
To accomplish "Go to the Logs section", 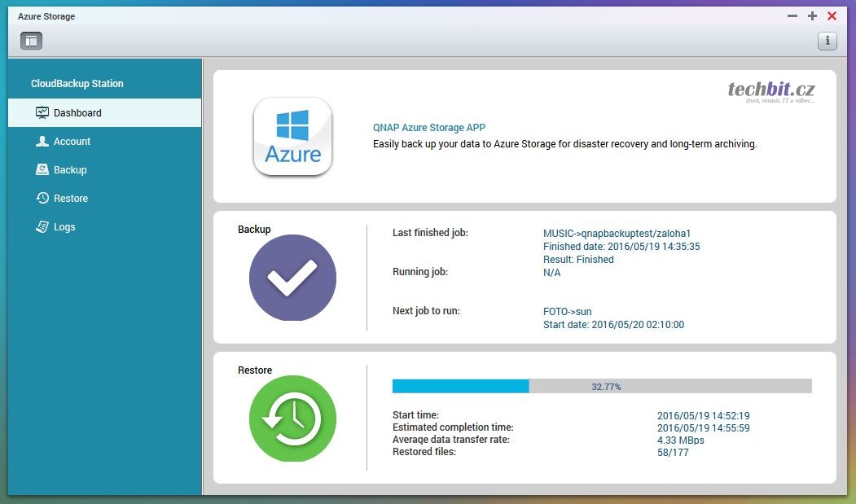I will 64,227.
